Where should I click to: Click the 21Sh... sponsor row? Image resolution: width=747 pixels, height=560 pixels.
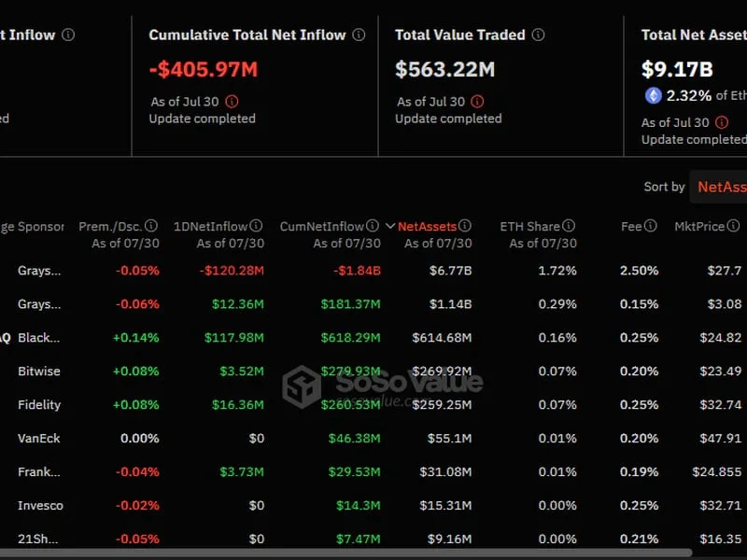[x=373, y=539]
